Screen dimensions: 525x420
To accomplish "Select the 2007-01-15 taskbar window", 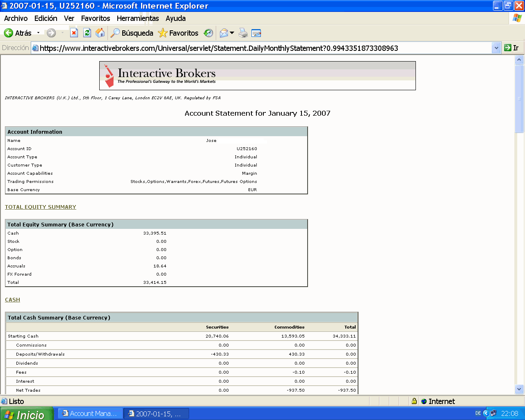I will (156, 414).
